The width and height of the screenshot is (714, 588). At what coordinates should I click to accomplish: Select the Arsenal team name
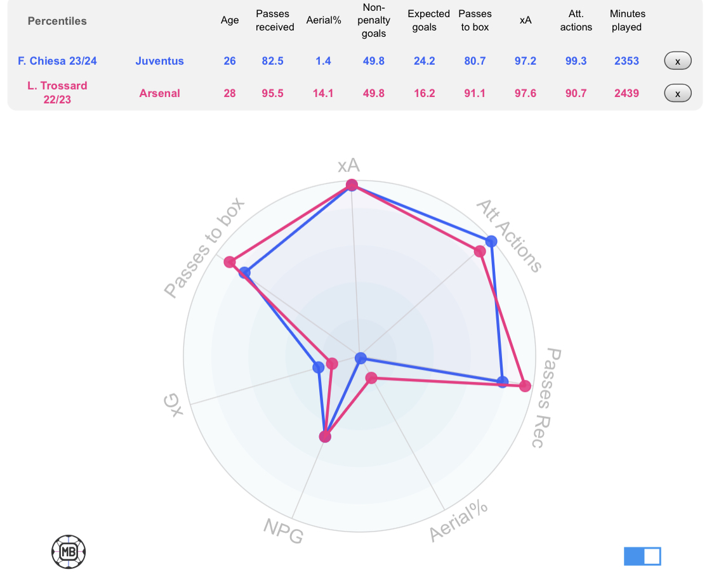pos(159,93)
